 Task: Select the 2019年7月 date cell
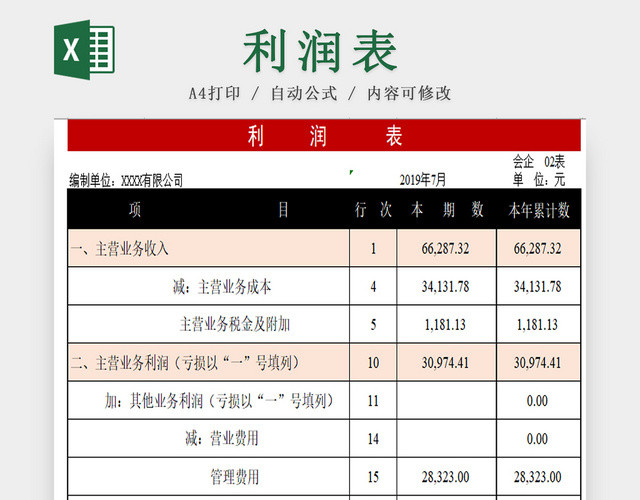[x=422, y=180]
